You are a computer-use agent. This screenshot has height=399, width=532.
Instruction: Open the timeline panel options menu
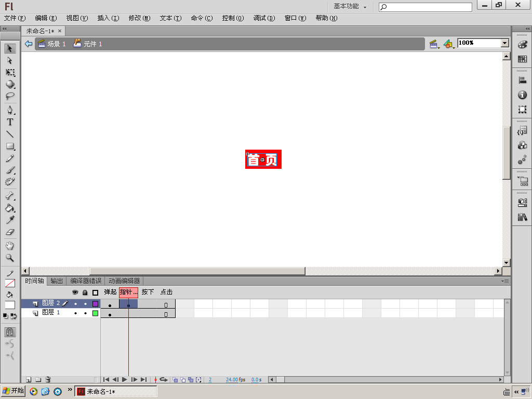505,281
